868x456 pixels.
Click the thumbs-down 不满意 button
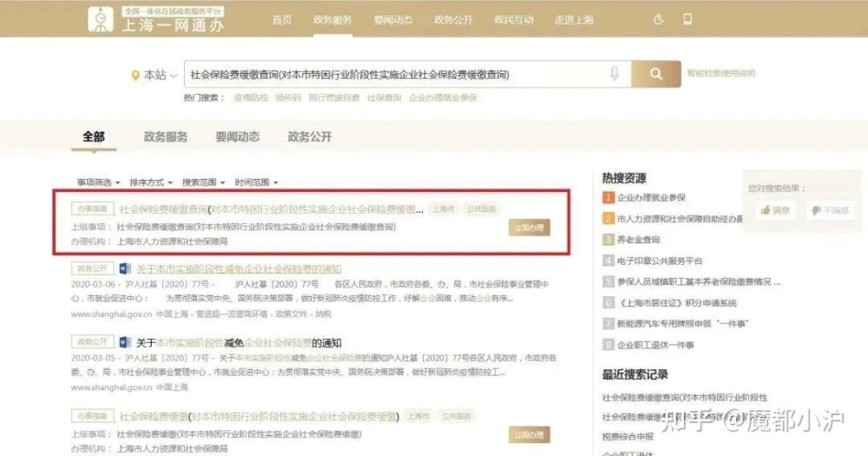coord(831,210)
